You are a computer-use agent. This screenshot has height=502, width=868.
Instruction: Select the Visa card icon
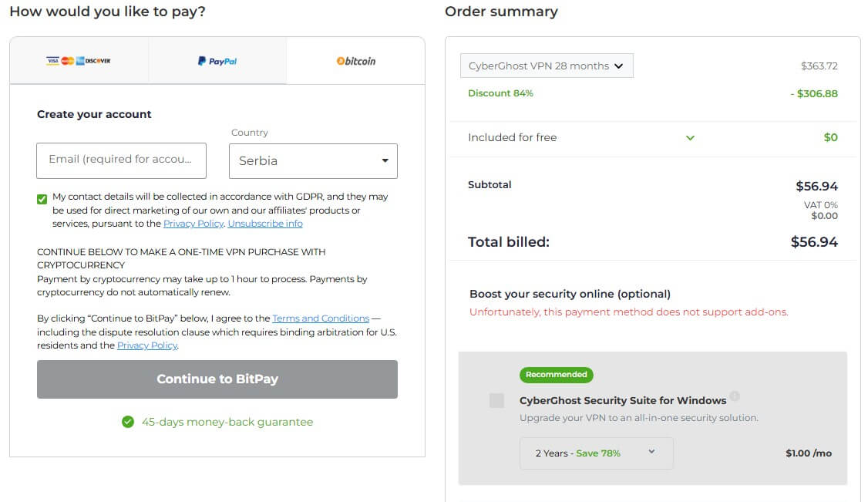pos(52,60)
